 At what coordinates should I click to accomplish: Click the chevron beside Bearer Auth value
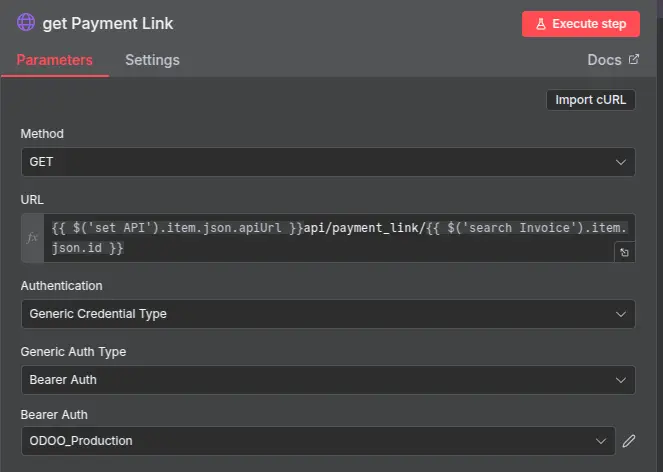[x=621, y=380]
